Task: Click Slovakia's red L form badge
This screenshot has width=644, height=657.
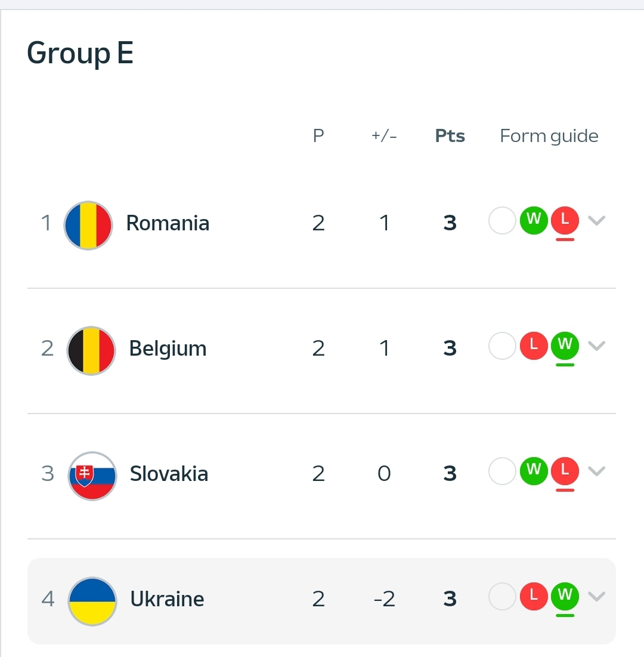Action: click(x=565, y=470)
